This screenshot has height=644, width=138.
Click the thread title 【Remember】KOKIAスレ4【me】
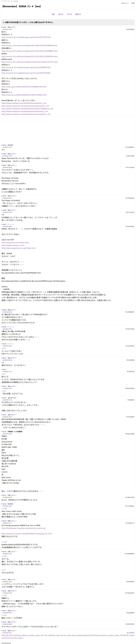[x=21, y=7]
